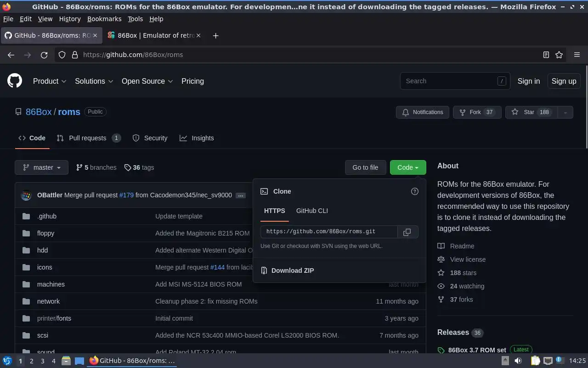Open the 37 forks sidebar link
Screen dimensions: 588x368
coord(455,299)
